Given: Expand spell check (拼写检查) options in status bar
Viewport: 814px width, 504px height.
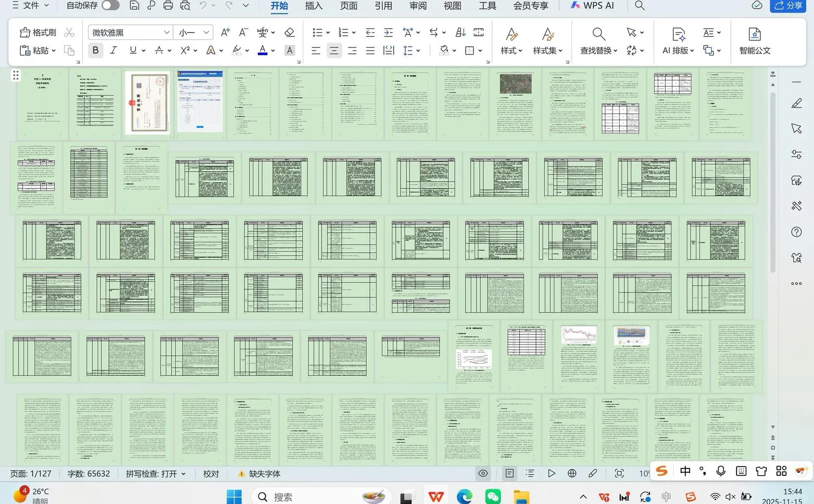Looking at the screenshot, I should click(183, 474).
